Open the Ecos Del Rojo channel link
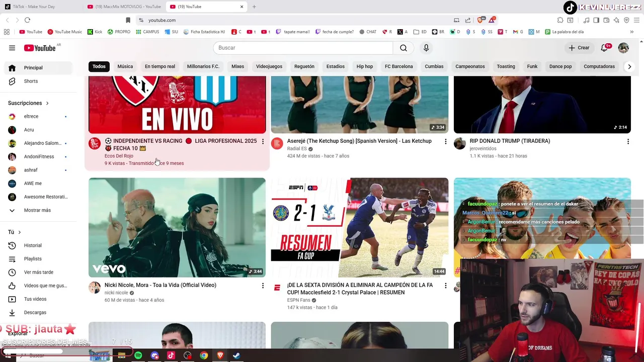This screenshot has height=362, width=644. (119, 156)
